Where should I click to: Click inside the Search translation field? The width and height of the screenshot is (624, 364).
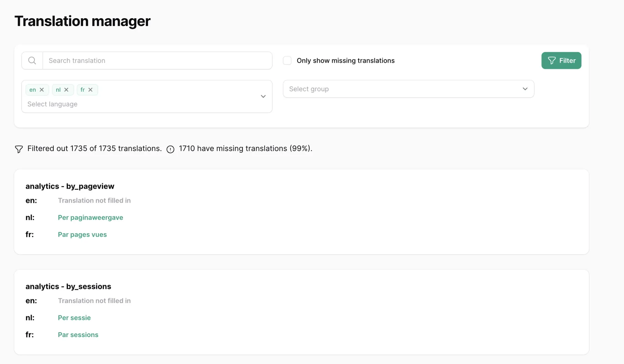point(135,60)
